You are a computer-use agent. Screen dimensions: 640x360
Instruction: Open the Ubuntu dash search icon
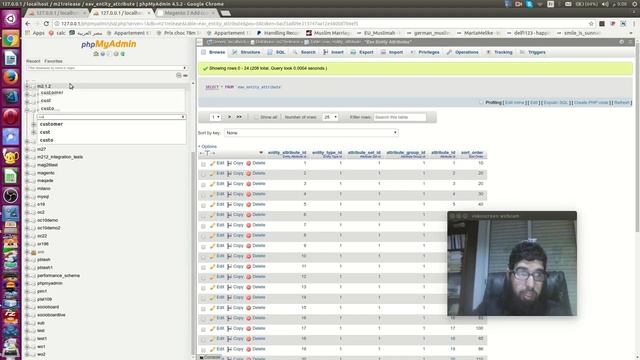[11, 19]
